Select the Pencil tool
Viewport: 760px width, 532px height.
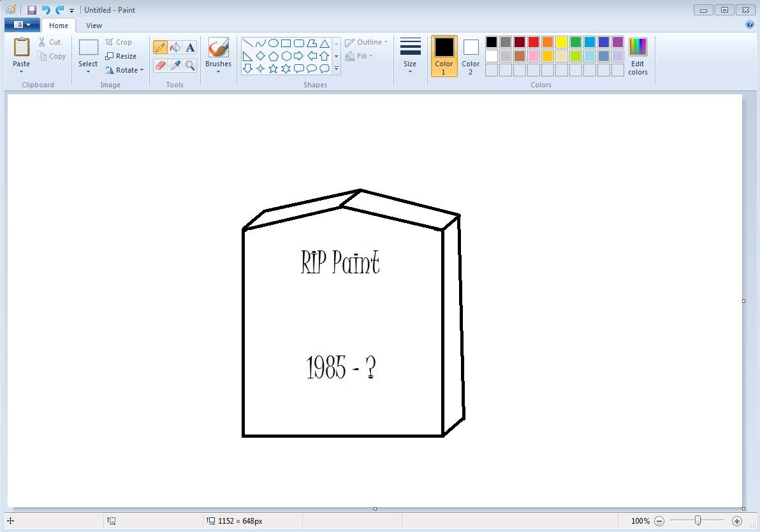point(160,47)
